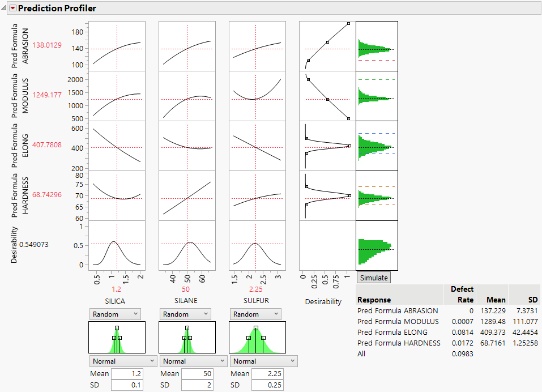Open the Random dropdown under SILICA

114,314
